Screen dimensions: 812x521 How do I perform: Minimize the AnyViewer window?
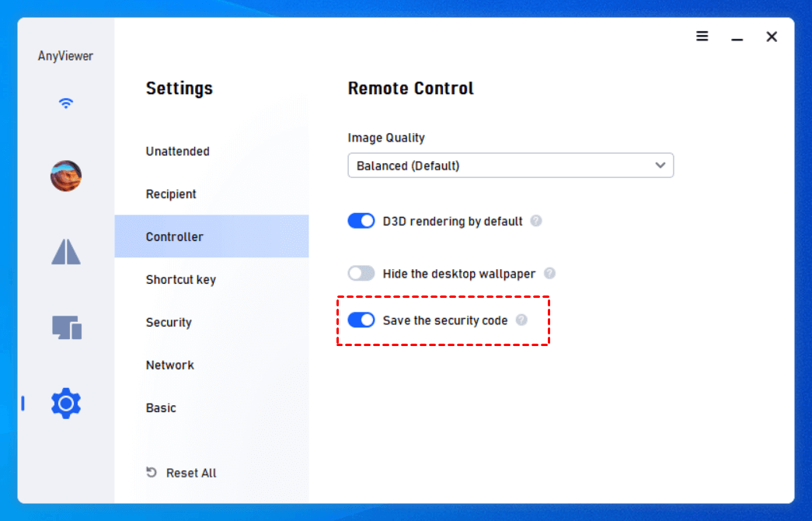[x=737, y=37]
